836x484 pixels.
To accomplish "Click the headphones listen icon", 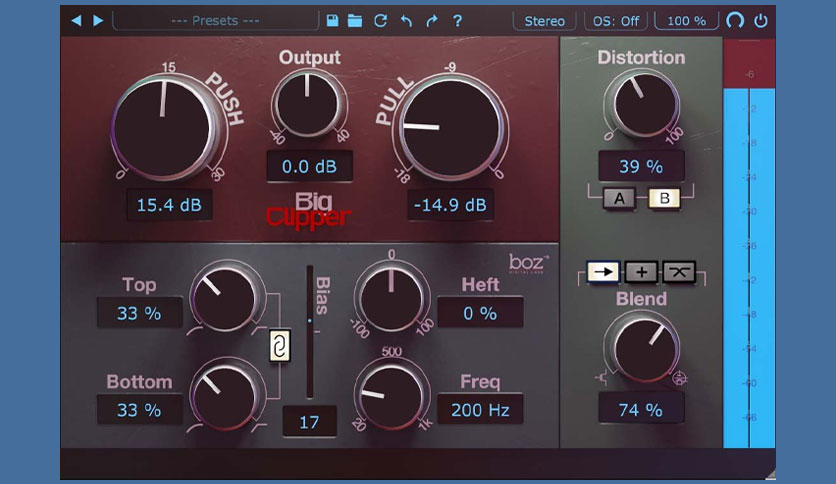I will click(x=735, y=20).
